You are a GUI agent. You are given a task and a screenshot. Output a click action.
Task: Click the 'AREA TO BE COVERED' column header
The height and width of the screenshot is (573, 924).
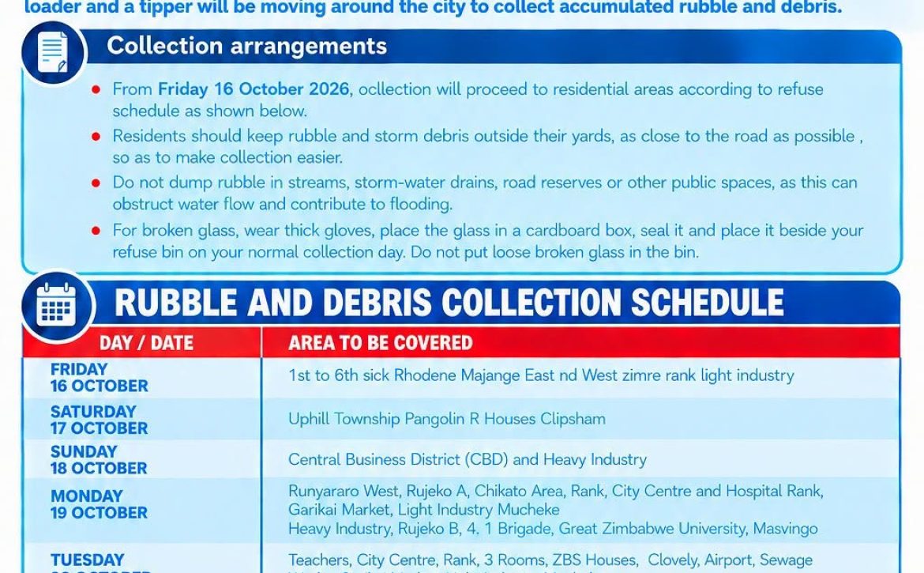(x=380, y=342)
